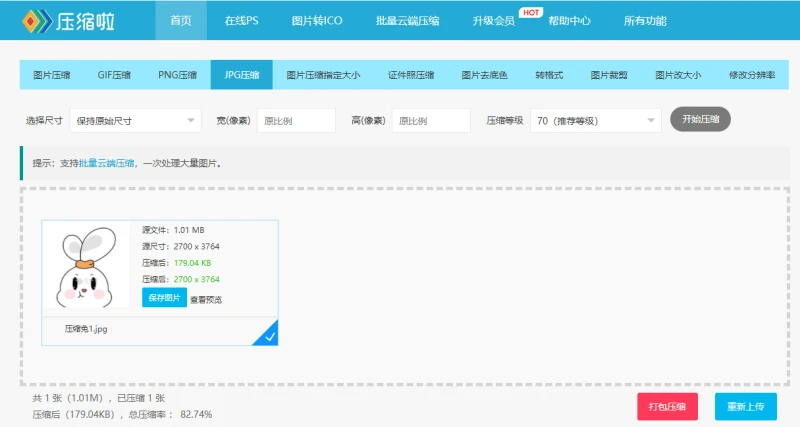This screenshot has width=800, height=427.
Task: Click the 高(像素) input field
Action: click(x=431, y=120)
